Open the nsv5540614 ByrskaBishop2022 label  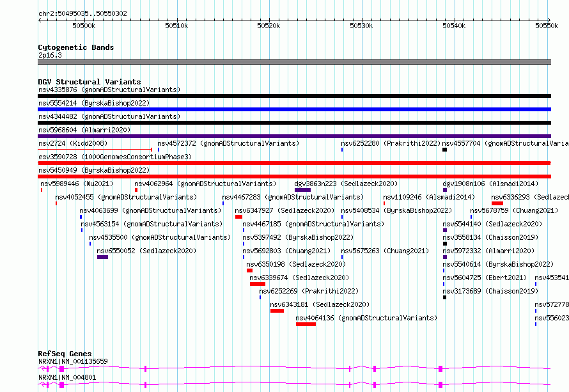click(x=498, y=264)
